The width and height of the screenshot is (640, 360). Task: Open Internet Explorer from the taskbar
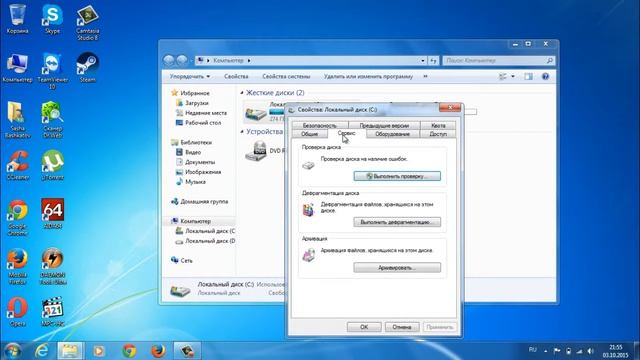coord(42,351)
